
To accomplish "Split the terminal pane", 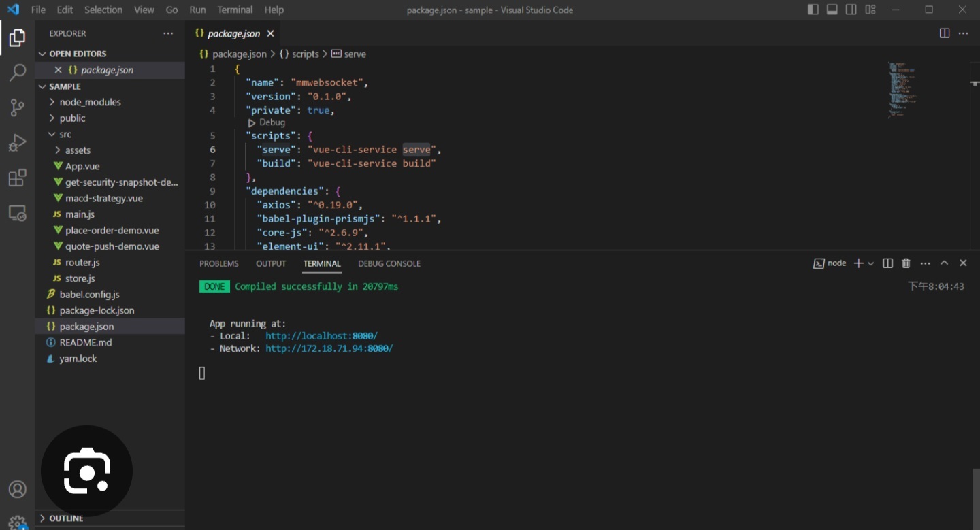I will click(887, 263).
